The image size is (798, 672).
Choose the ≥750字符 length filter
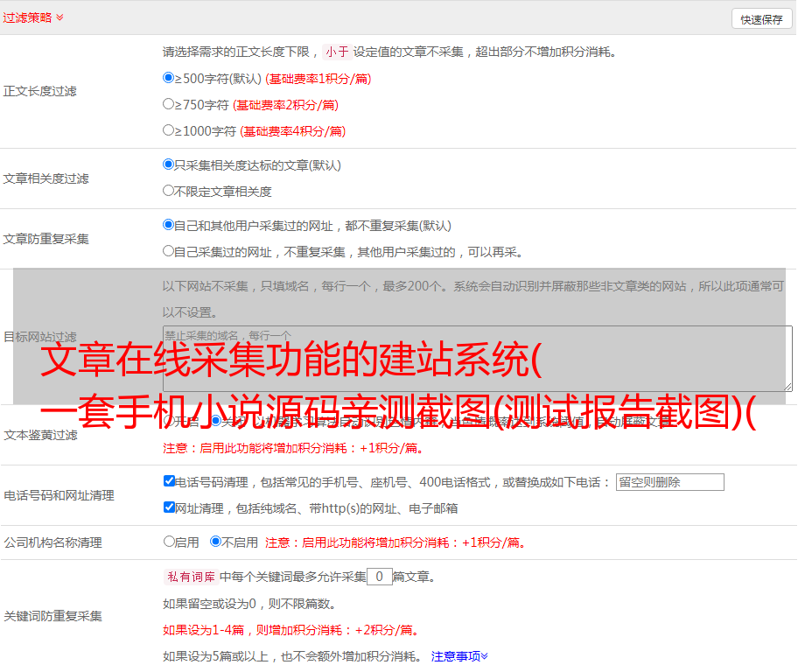coord(169,104)
